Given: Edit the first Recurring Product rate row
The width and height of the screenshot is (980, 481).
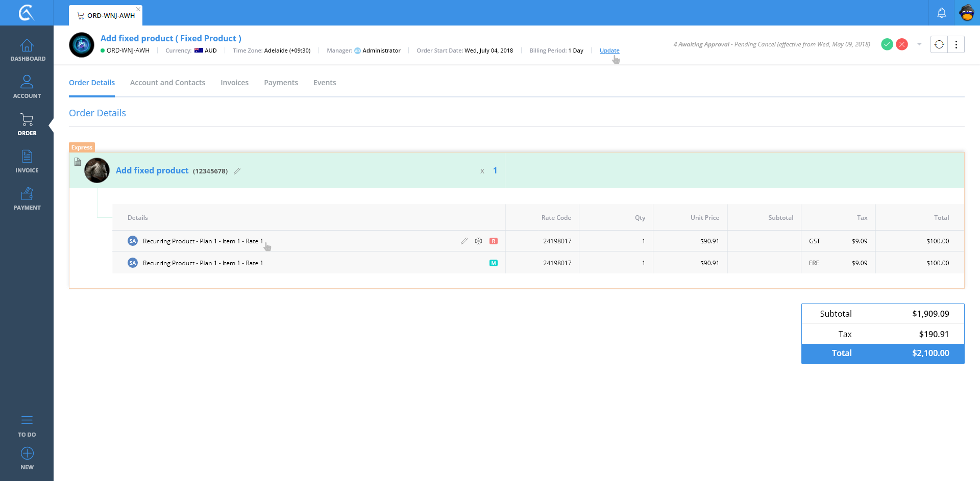Looking at the screenshot, I should pyautogui.click(x=464, y=241).
